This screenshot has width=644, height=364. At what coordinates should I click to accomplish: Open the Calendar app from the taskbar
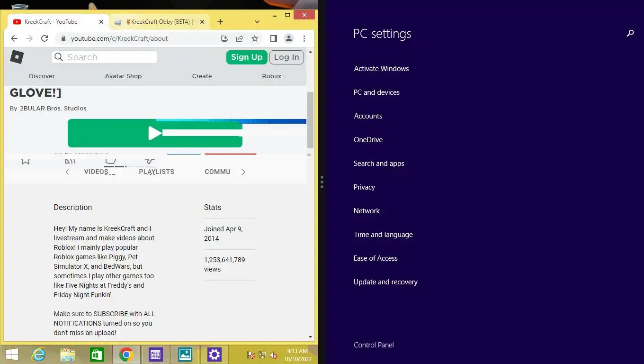(155, 355)
